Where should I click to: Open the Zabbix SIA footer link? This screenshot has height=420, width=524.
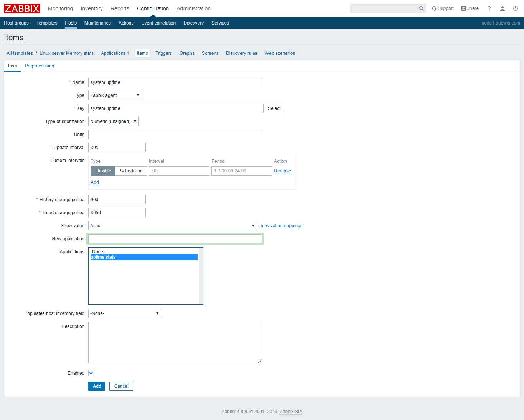click(x=291, y=412)
